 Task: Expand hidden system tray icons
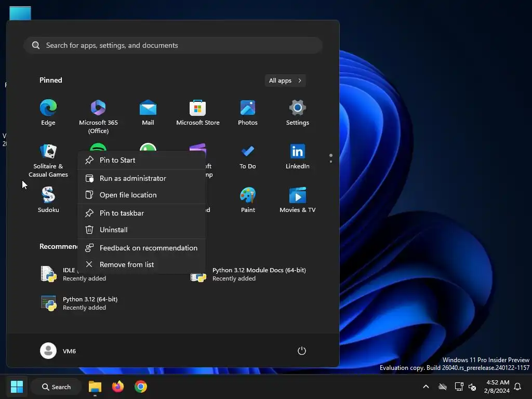tap(426, 387)
